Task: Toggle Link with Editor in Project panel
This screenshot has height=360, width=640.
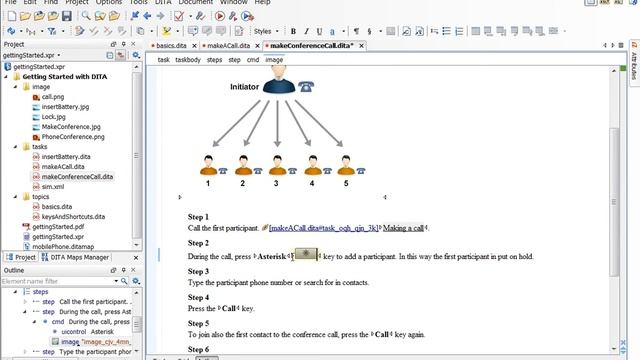Action: coord(121,55)
